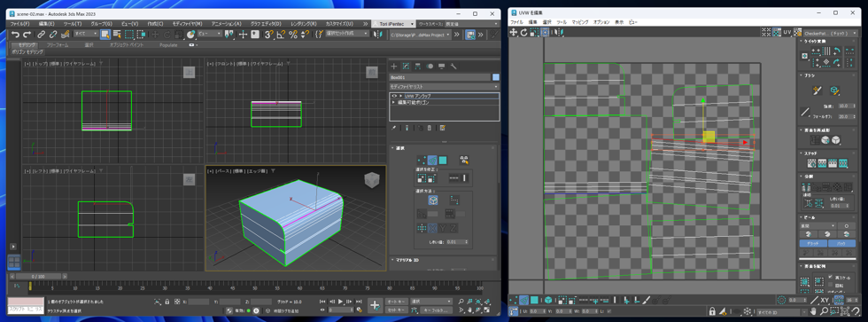This screenshot has width=868, height=322.
Task: Toggle the Y axis constraint button
Action: tap(443, 228)
